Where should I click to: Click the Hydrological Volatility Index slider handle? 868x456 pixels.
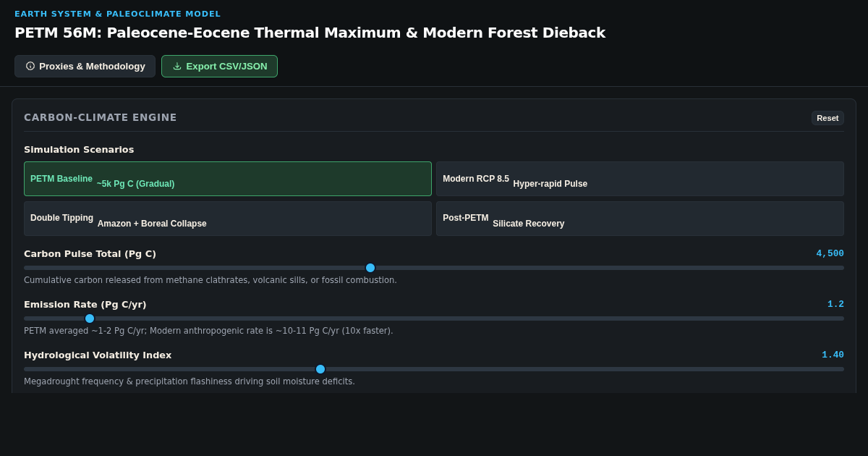coord(320,369)
